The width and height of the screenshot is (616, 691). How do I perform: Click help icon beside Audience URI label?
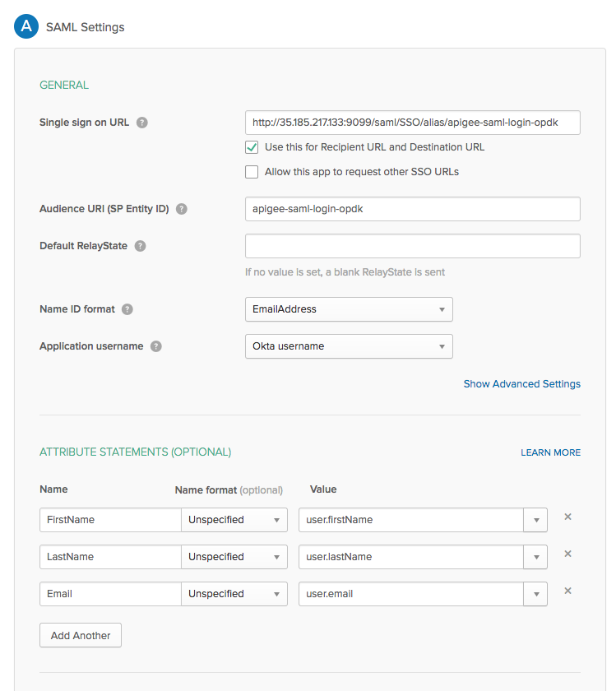[x=182, y=209]
